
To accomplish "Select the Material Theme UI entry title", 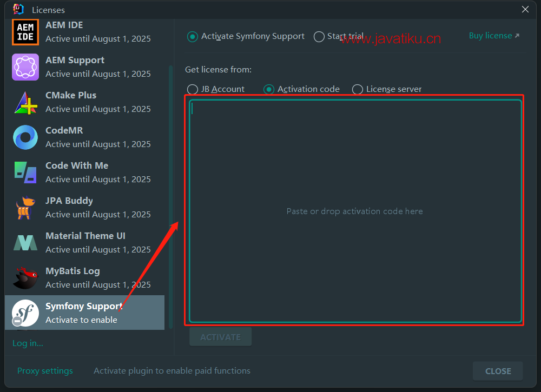I will pyautogui.click(x=85, y=236).
